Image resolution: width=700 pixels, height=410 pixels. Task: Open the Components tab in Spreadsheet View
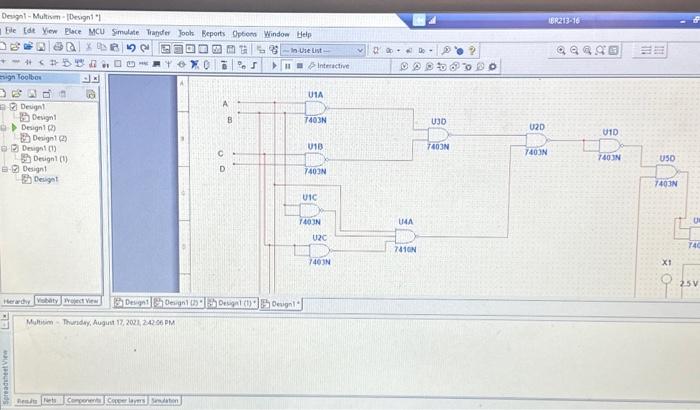84,400
